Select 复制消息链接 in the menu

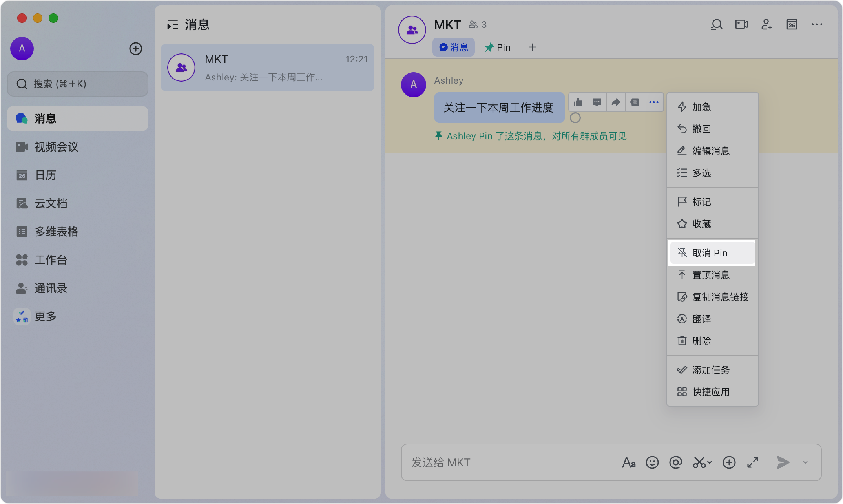coord(713,297)
